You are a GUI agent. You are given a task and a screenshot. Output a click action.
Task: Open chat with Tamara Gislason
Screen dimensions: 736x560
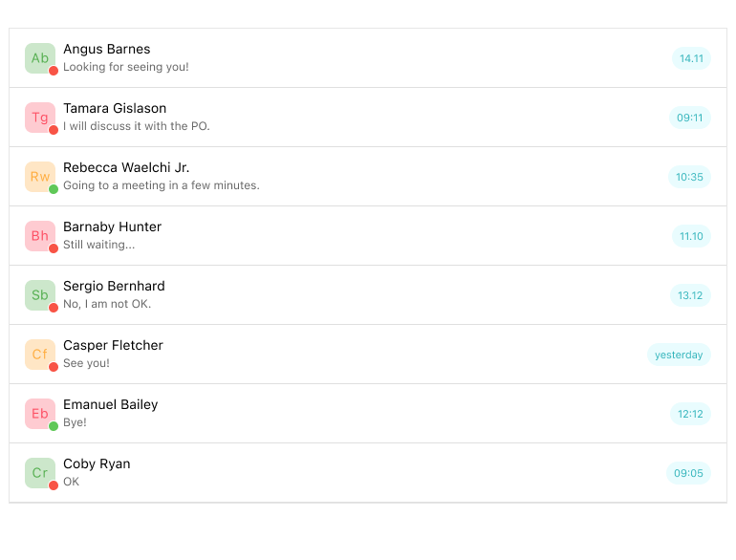(115, 109)
